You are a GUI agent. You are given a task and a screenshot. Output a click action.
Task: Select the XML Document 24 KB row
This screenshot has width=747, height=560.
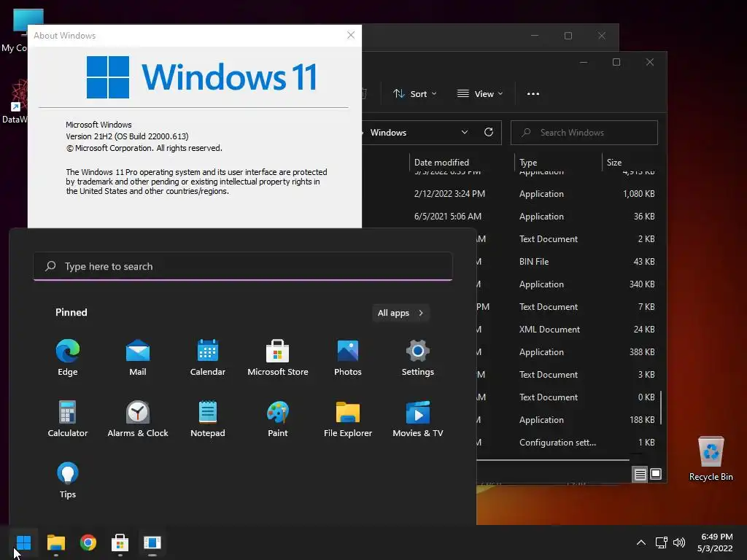pyautogui.click(x=567, y=330)
